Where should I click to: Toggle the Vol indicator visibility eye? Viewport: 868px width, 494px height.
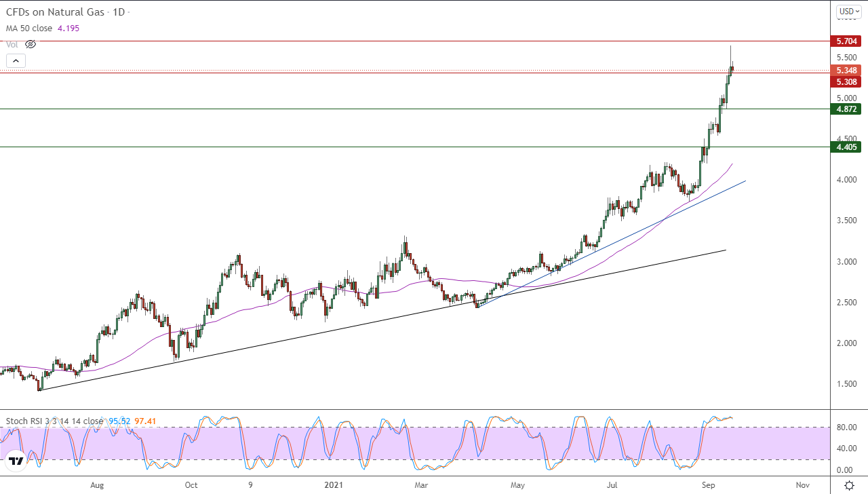pyautogui.click(x=30, y=44)
